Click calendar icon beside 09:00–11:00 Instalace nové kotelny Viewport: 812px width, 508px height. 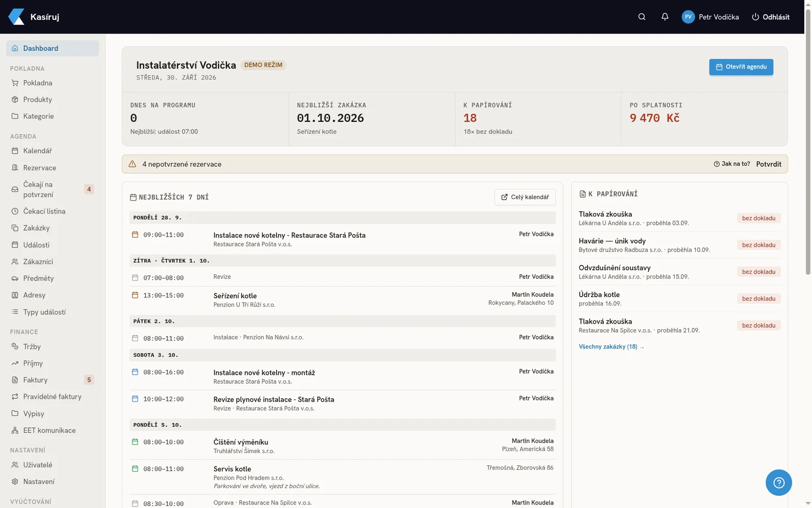(135, 235)
